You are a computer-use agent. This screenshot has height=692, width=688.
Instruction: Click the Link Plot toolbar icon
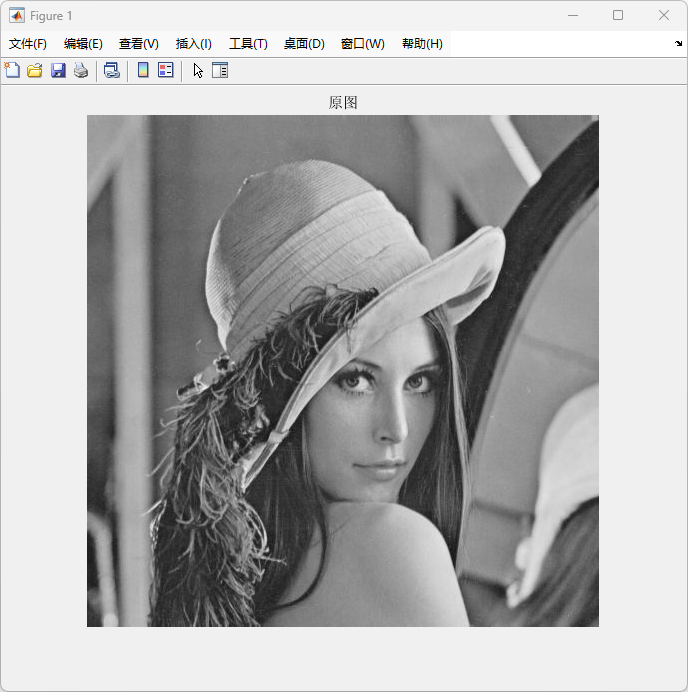(x=112, y=70)
